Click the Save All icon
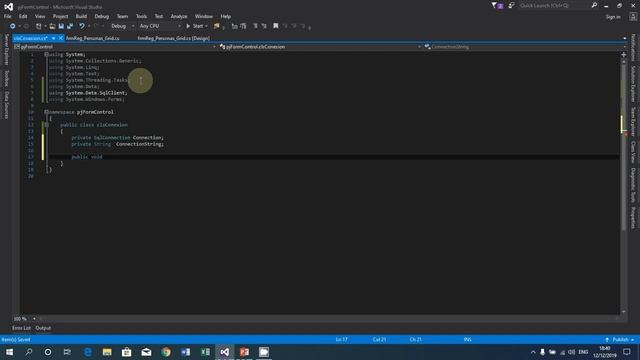This screenshot has height=360, width=640. click(70, 26)
